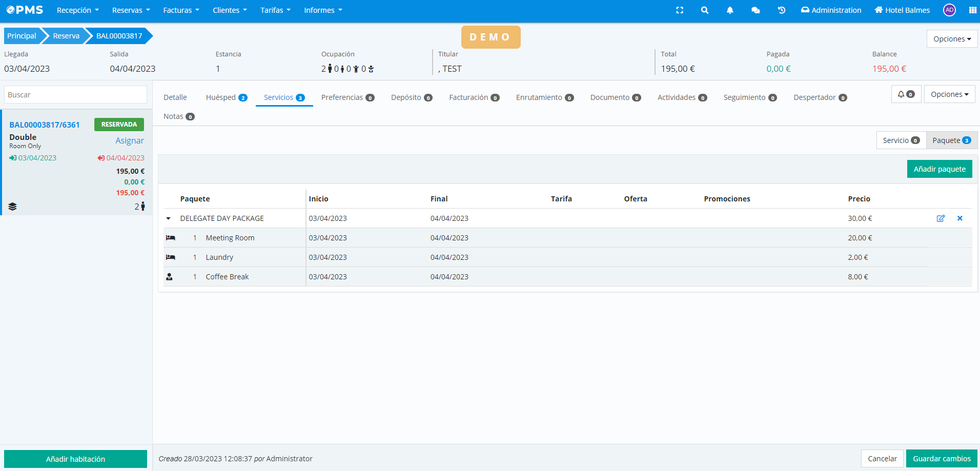Click into the Buscar search field
This screenshot has width=980, height=471.
[75, 95]
